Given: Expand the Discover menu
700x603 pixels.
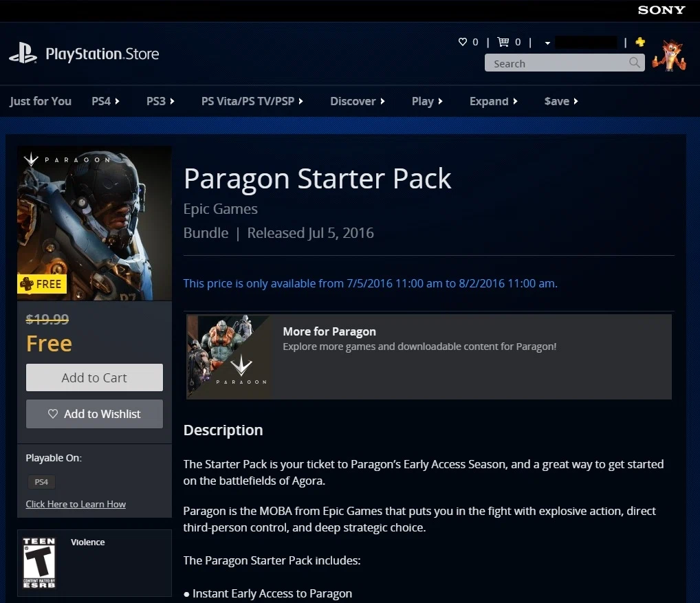Looking at the screenshot, I should pos(358,101).
